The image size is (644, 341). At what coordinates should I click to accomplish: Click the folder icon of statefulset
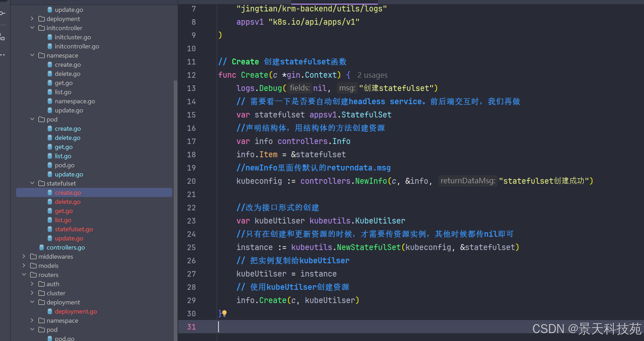[x=42, y=183]
